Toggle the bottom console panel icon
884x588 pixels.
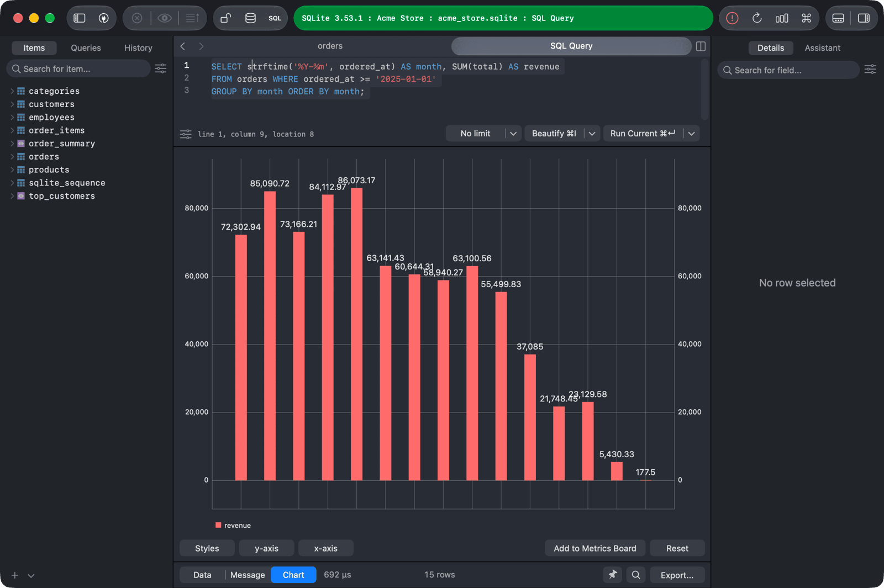click(838, 18)
